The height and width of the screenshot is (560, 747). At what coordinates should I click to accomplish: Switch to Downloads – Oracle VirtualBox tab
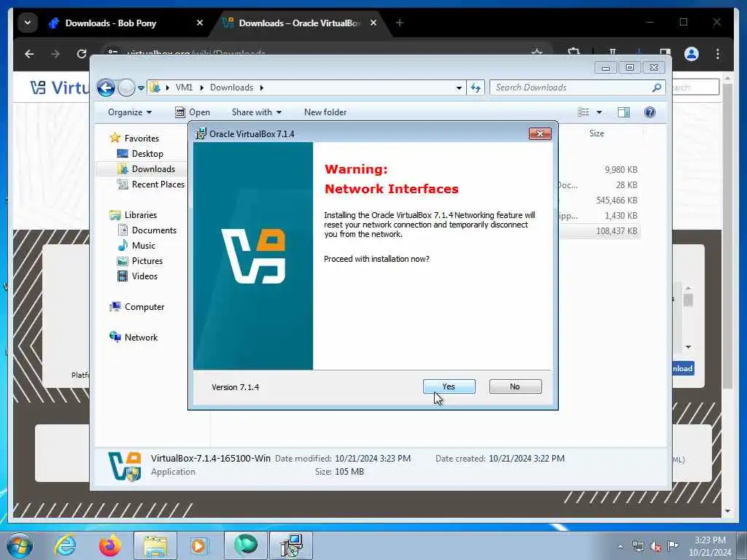(x=299, y=23)
